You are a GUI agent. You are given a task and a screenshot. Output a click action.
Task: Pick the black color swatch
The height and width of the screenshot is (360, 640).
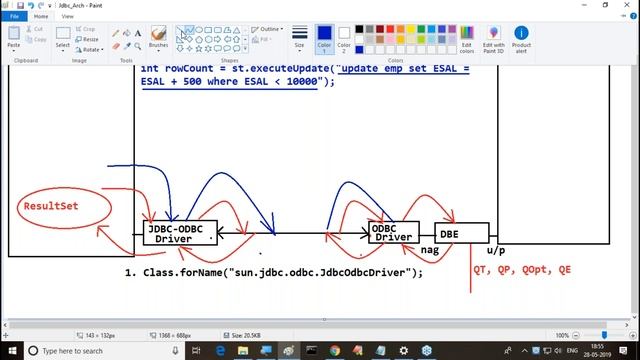pos(359,29)
